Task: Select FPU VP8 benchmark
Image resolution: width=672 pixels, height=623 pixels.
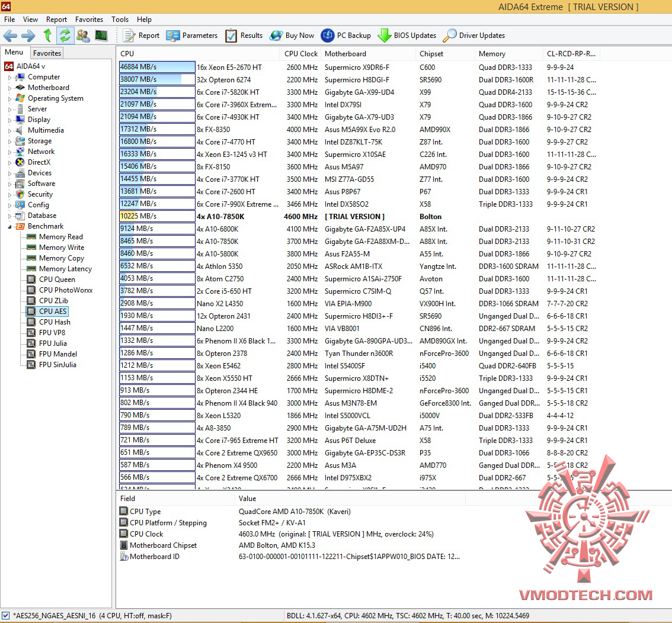Action: point(52,333)
